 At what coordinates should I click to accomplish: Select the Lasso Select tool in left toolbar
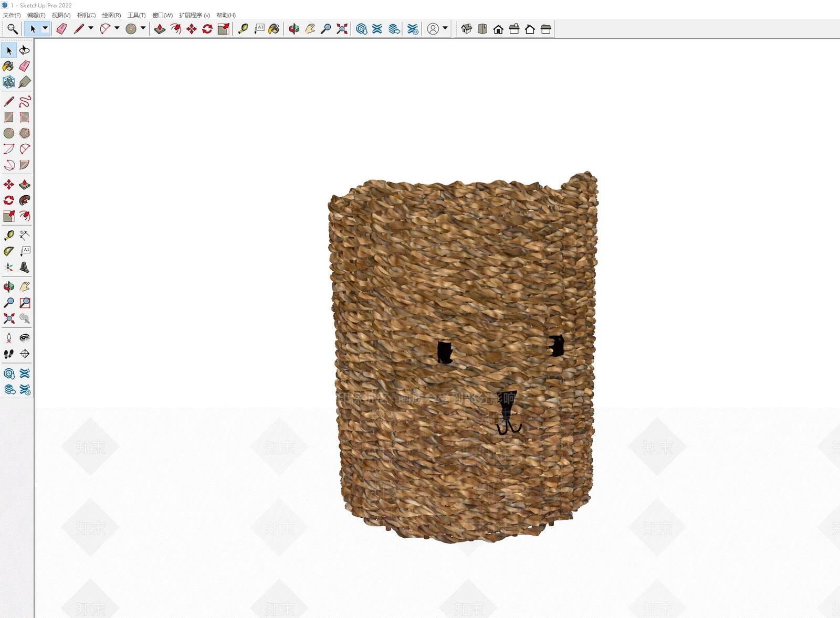[x=25, y=50]
